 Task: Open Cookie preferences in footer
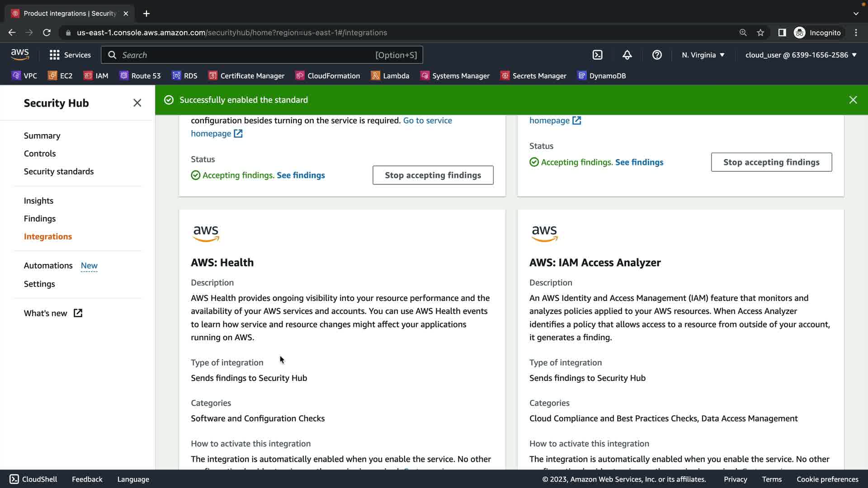[x=827, y=479]
